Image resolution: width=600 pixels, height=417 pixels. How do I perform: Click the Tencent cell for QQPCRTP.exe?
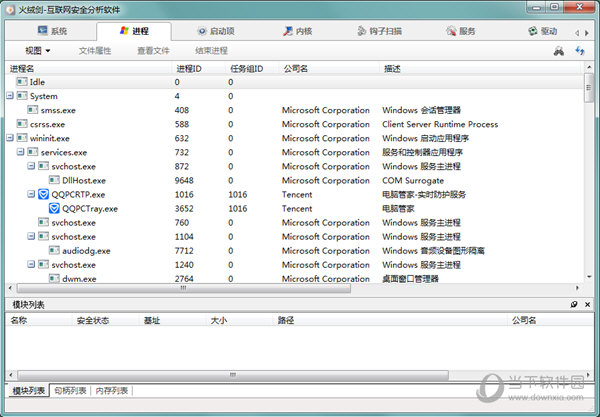click(x=297, y=195)
